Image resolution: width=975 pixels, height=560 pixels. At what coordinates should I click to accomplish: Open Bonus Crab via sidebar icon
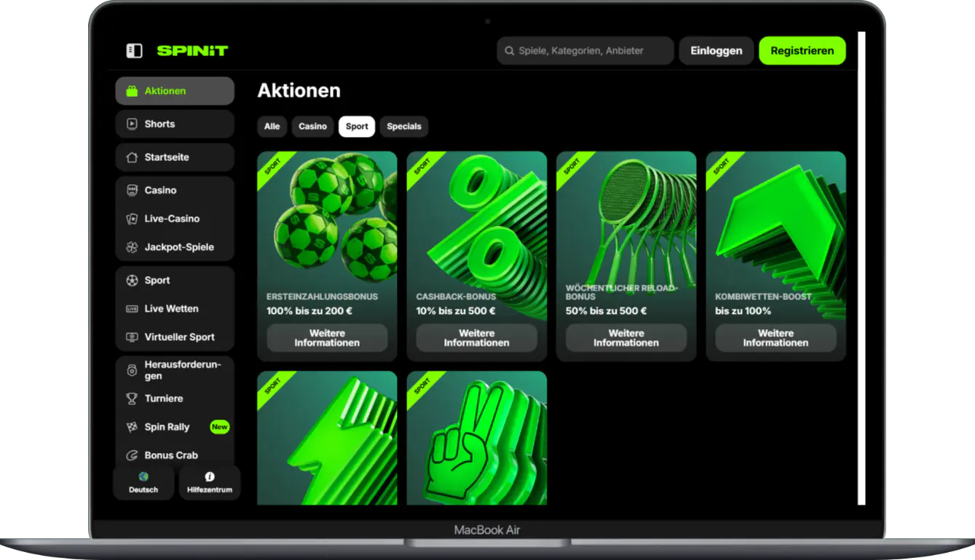click(x=132, y=455)
